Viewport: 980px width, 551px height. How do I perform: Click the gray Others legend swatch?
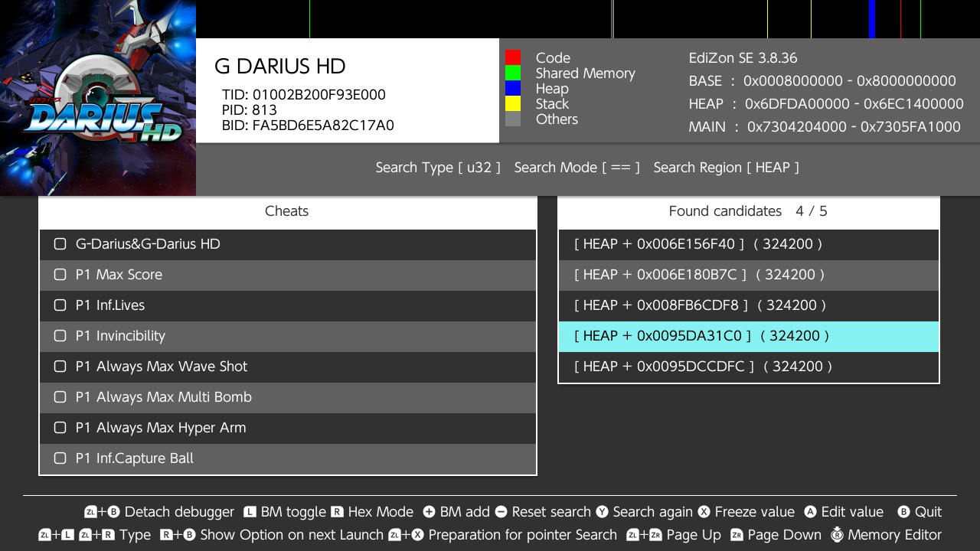(513, 119)
